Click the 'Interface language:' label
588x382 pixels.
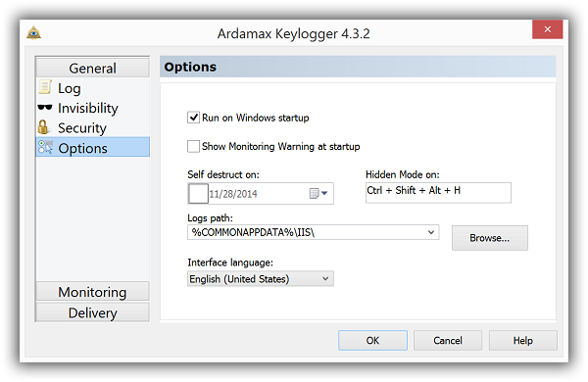pos(230,263)
